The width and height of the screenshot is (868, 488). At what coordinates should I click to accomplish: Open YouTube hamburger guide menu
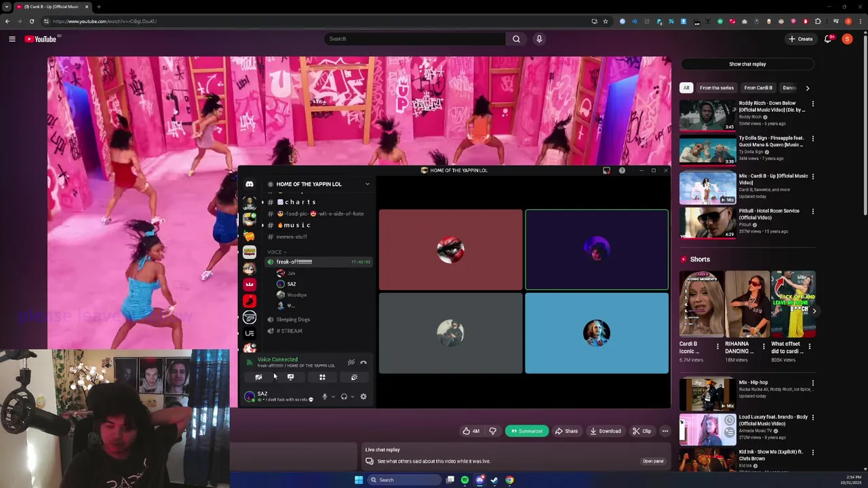(x=12, y=39)
